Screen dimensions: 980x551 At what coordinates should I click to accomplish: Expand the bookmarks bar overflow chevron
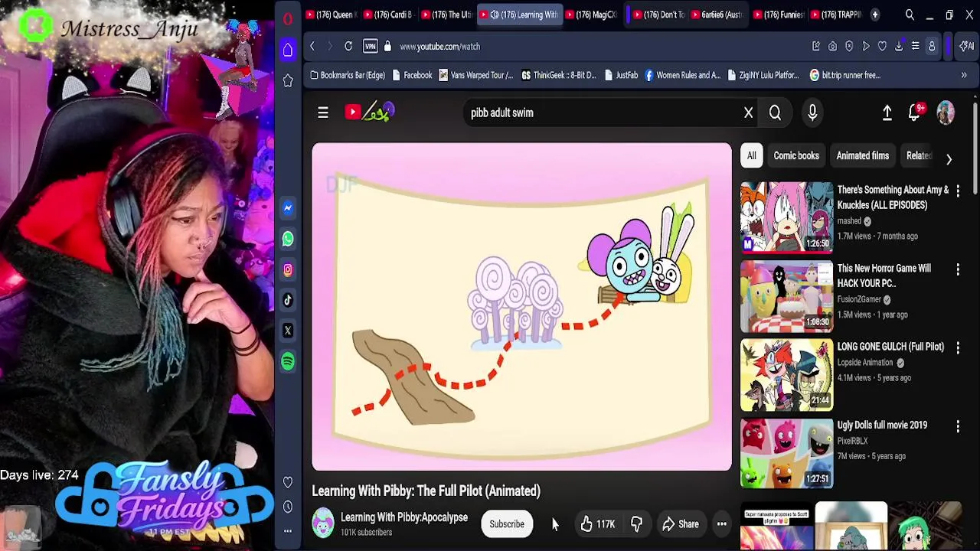[x=964, y=75]
